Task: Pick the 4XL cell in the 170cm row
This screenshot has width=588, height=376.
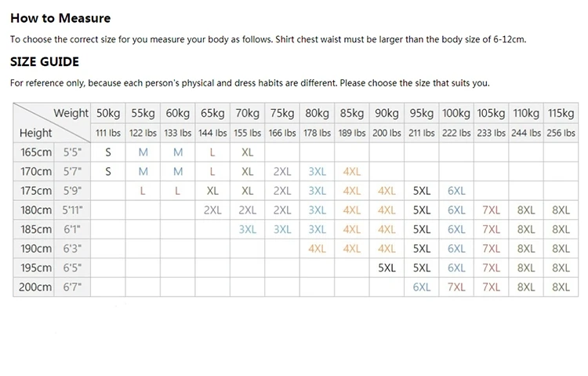Action: (x=352, y=171)
